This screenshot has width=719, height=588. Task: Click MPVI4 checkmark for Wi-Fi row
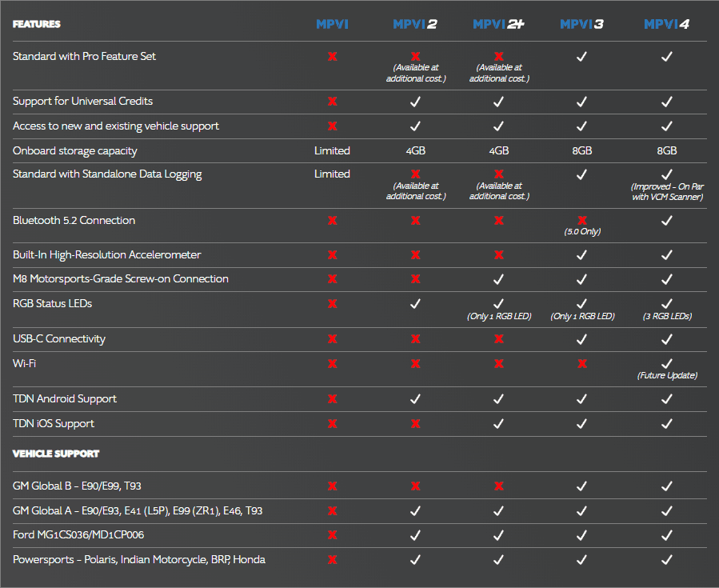pyautogui.click(x=666, y=363)
